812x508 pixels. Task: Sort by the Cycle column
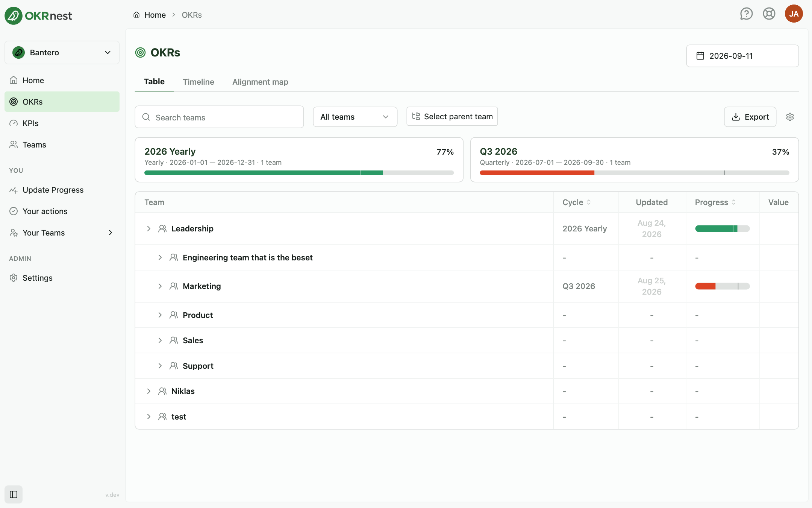pyautogui.click(x=577, y=202)
